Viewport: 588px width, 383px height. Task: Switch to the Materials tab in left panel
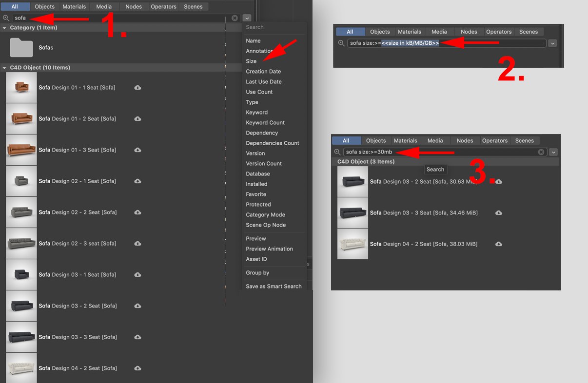click(x=75, y=7)
